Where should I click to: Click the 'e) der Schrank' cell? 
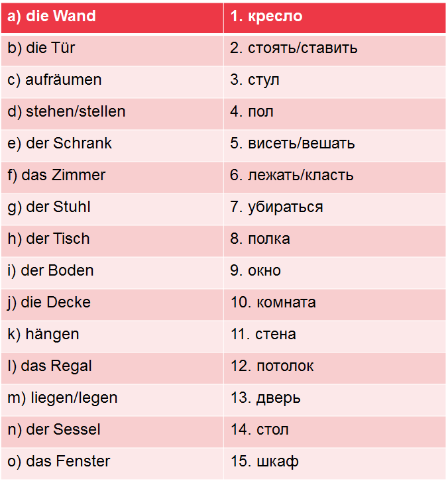[x=111, y=144]
